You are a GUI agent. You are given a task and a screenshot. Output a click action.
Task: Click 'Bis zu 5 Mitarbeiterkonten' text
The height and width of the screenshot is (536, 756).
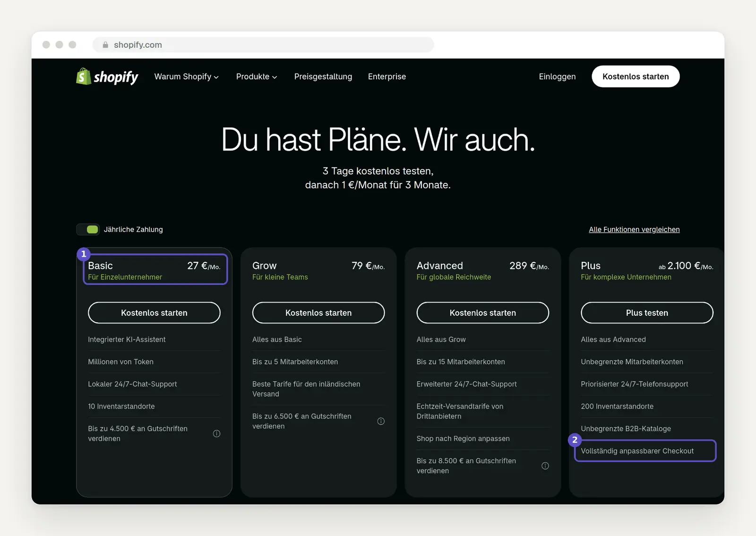click(295, 362)
